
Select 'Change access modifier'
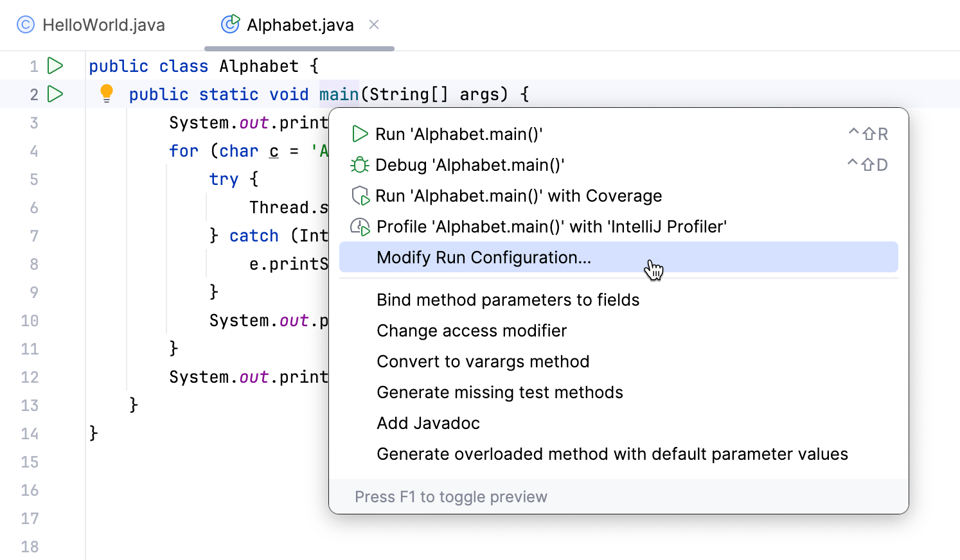click(x=472, y=330)
